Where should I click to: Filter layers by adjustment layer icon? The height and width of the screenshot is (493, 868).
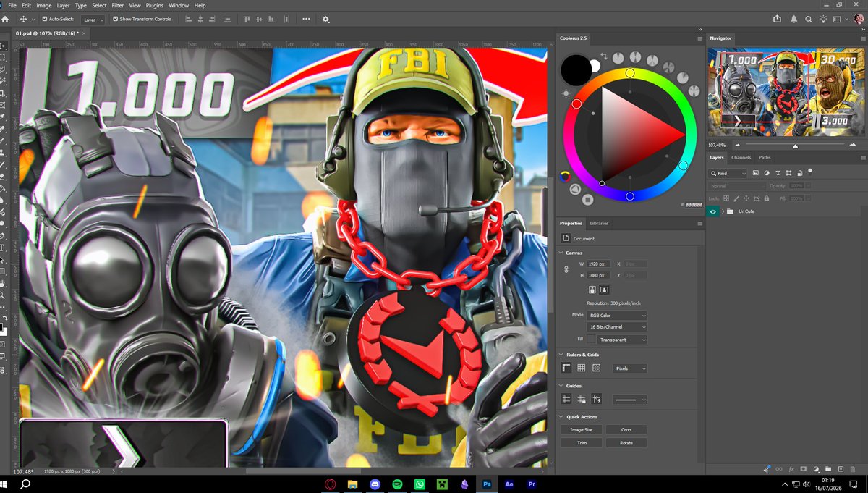coord(767,173)
